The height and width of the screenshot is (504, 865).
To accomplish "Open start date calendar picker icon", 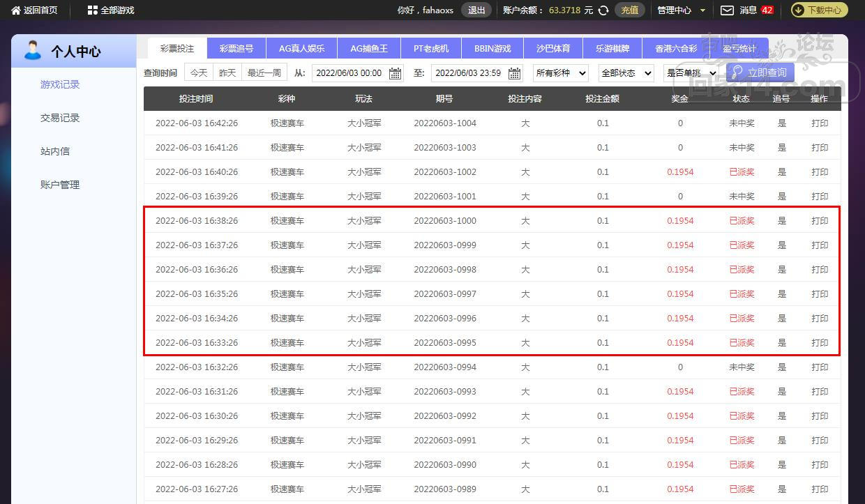I will [x=395, y=73].
